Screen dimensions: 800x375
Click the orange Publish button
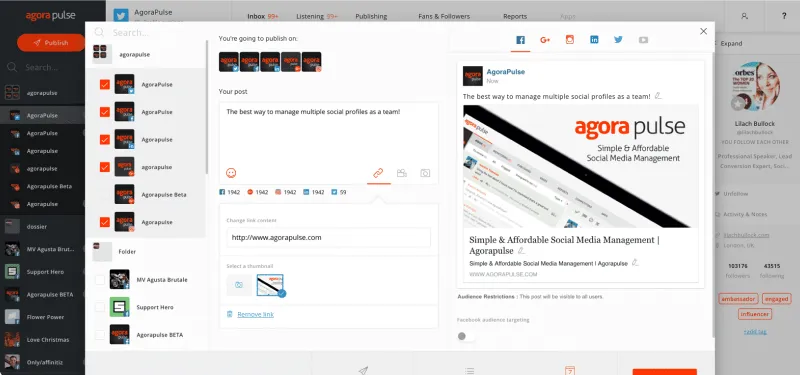point(51,43)
